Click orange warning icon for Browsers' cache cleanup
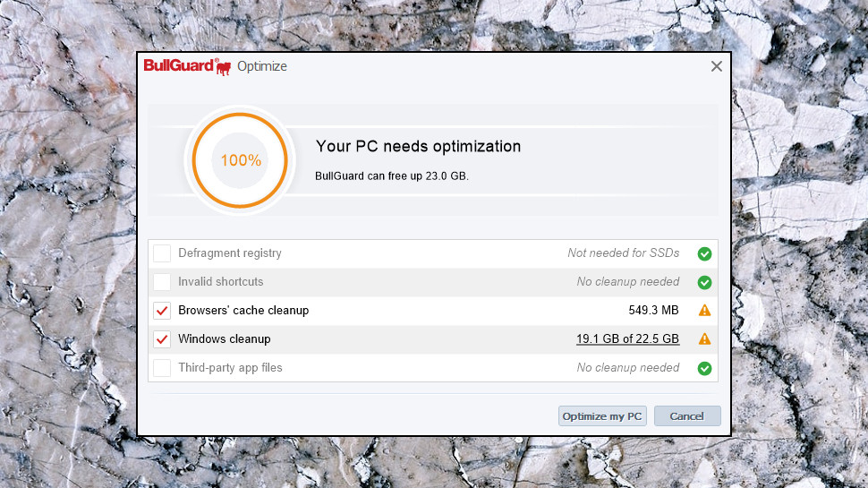This screenshot has height=488, width=868. [x=704, y=310]
